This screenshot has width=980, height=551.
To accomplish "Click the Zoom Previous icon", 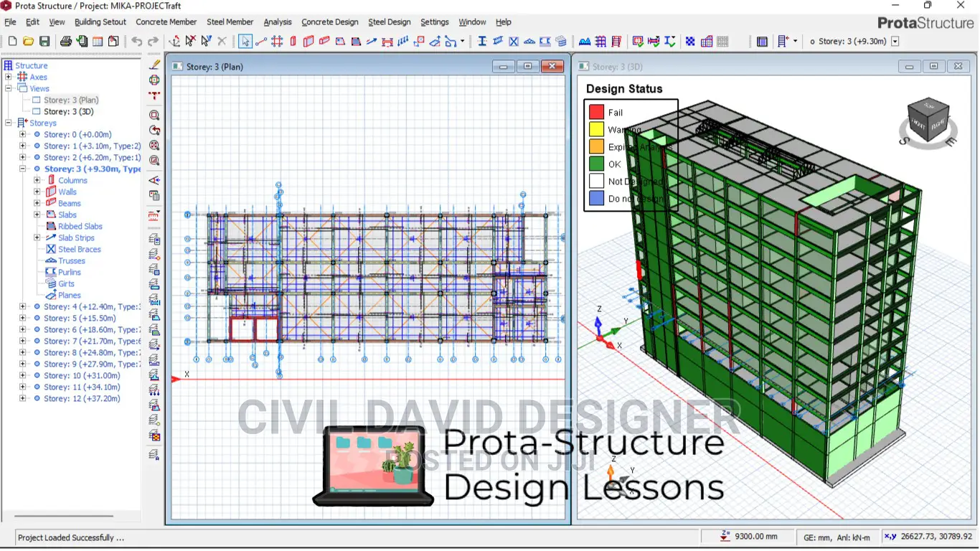I will 154,130.
